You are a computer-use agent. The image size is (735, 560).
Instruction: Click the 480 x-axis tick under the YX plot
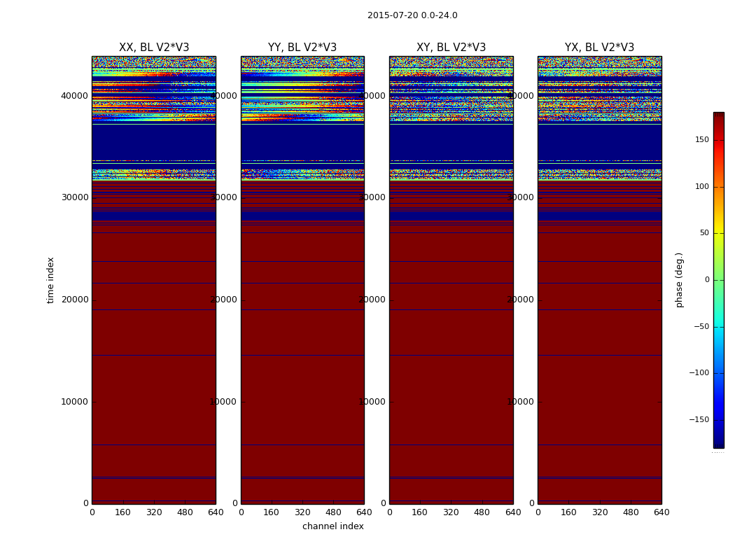(x=631, y=512)
